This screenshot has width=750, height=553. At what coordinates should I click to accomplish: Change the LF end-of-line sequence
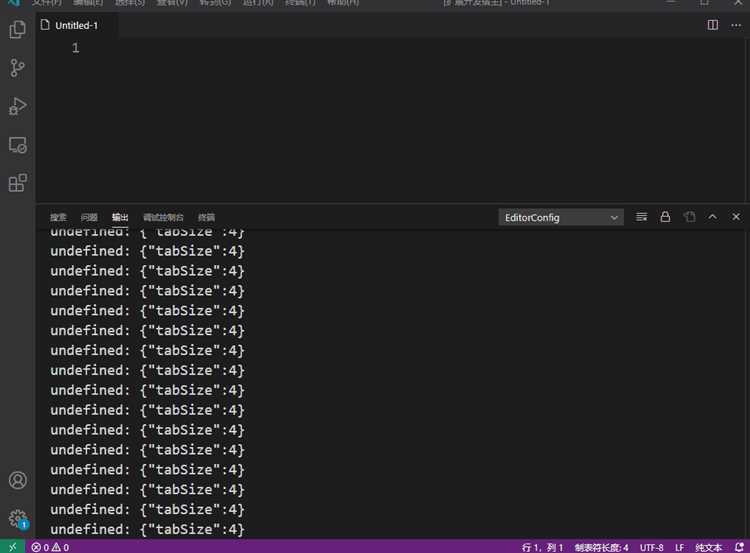click(680, 547)
